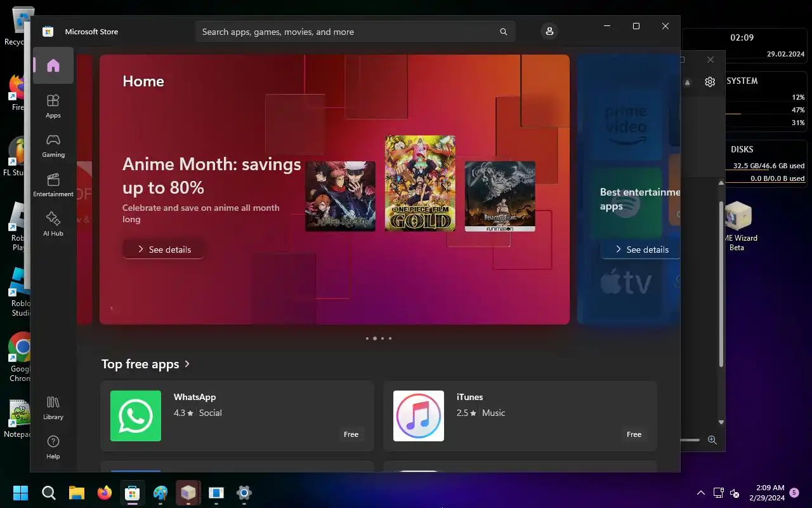The image size is (812, 508).
Task: Open the clock and date in the taskbar
Action: pos(766,493)
